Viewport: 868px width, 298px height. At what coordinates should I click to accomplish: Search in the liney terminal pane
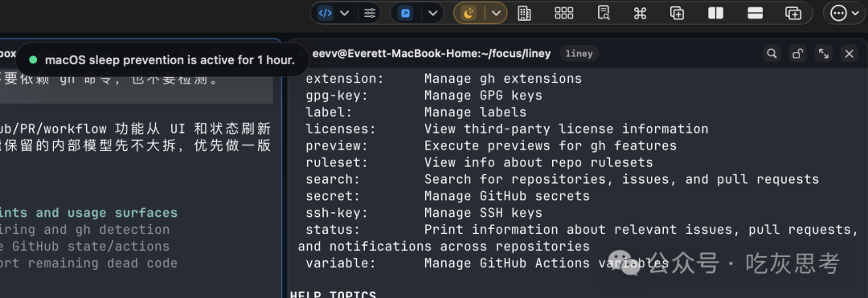[x=771, y=54]
